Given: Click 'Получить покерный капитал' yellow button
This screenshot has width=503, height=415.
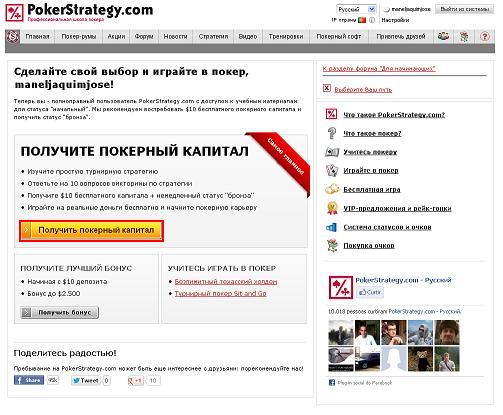Looking at the screenshot, I should pos(92,231).
